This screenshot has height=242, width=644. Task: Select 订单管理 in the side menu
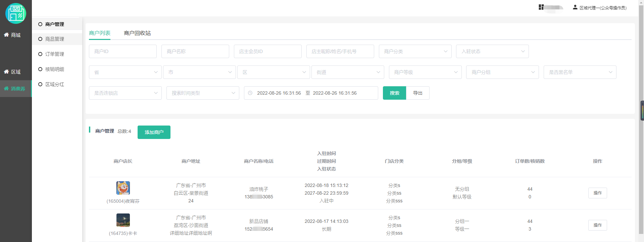click(x=55, y=54)
